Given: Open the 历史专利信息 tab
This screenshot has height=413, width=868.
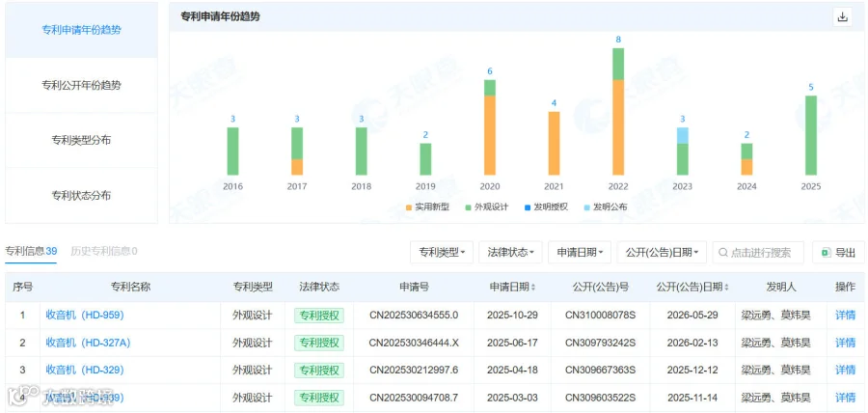Looking at the screenshot, I should click(x=104, y=251).
